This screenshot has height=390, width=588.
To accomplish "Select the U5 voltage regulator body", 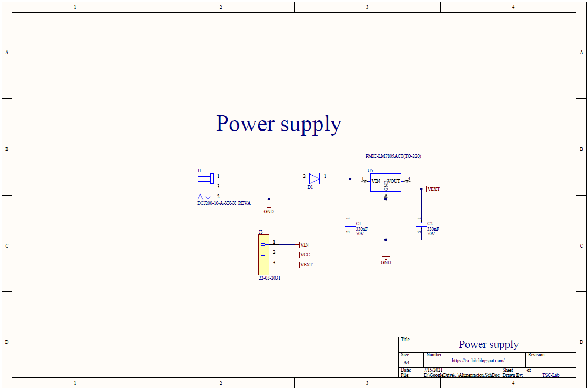I will tap(386, 182).
